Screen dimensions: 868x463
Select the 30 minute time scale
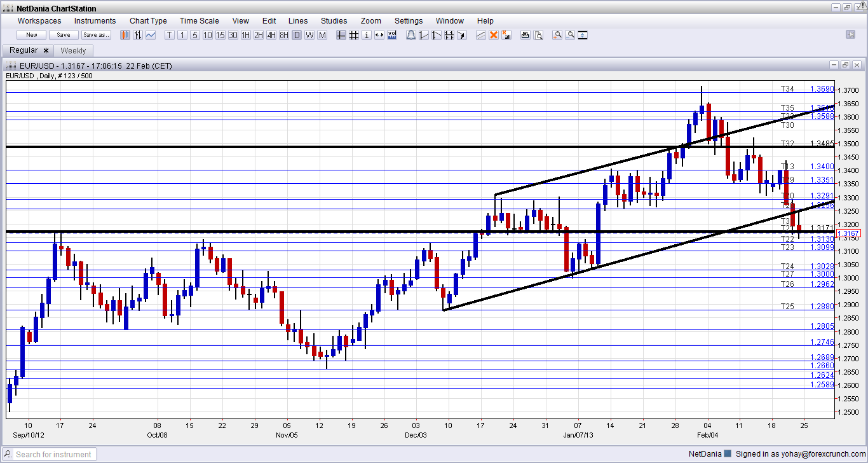click(233, 35)
